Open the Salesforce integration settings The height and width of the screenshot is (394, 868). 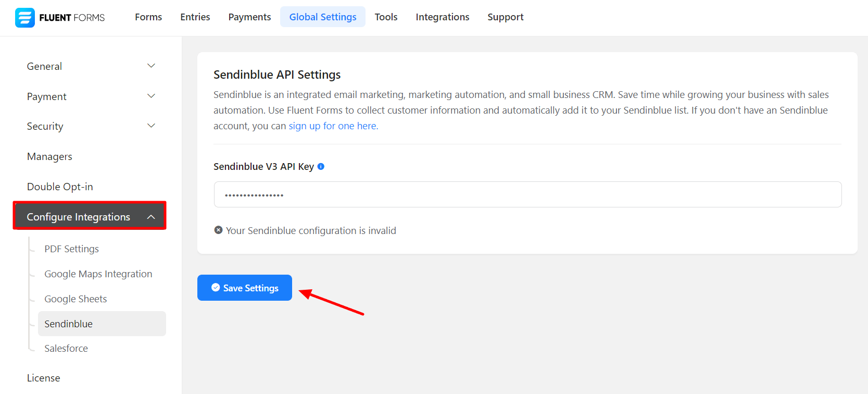[66, 349]
